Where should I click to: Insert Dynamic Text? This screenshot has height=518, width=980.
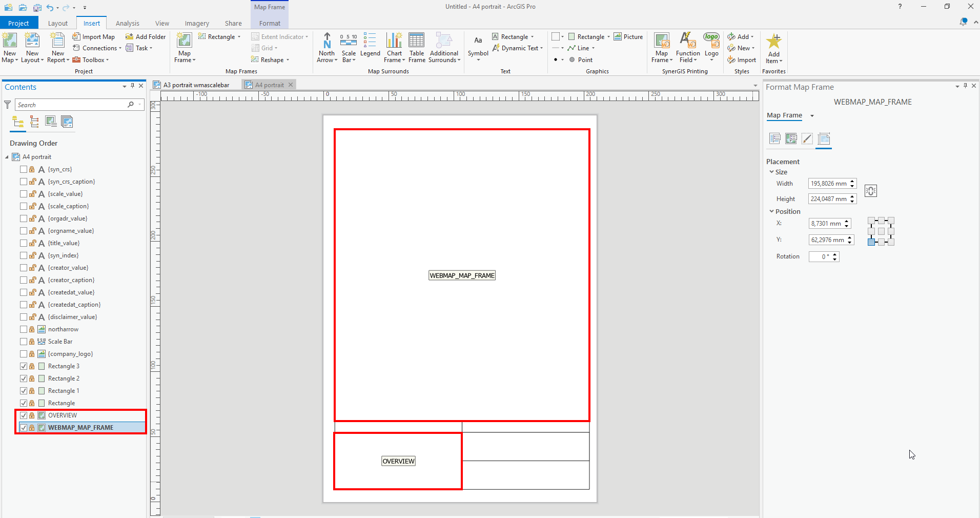point(518,48)
